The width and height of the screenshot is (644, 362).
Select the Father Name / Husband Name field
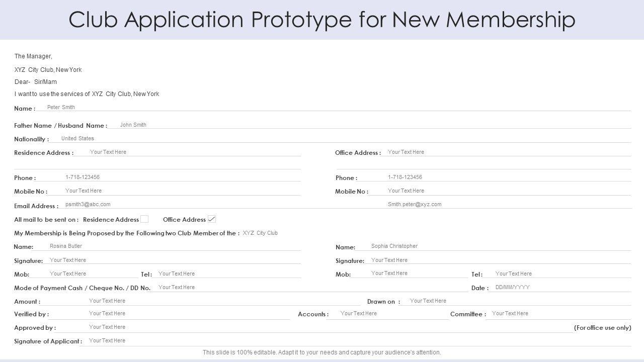pos(370,125)
